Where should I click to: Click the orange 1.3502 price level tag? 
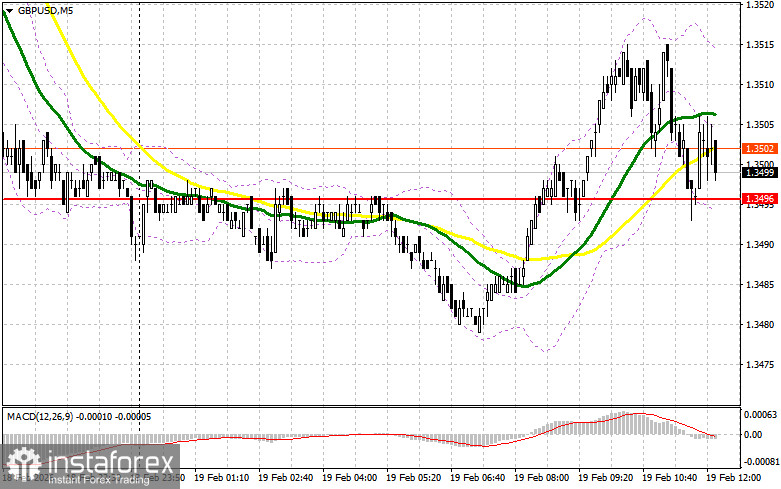(x=760, y=148)
